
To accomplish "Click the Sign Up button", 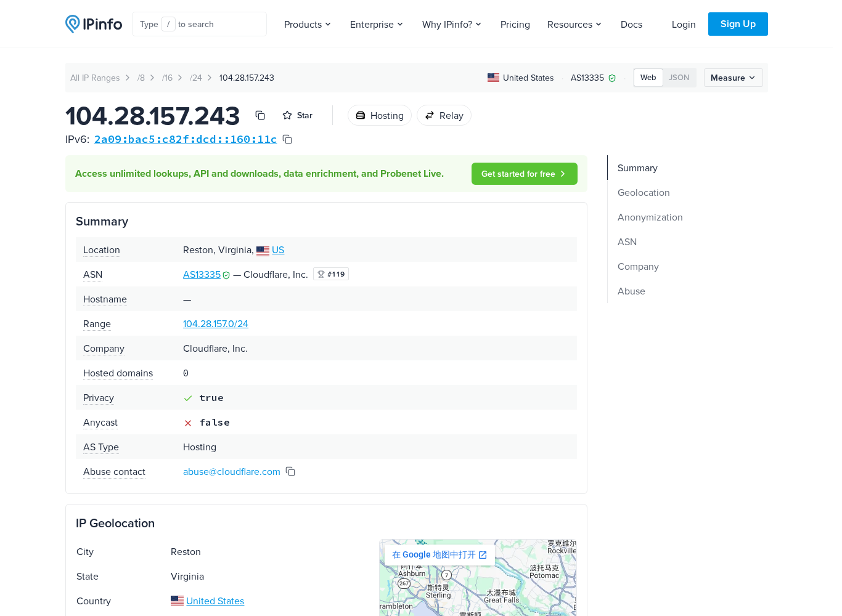I will click(x=738, y=24).
